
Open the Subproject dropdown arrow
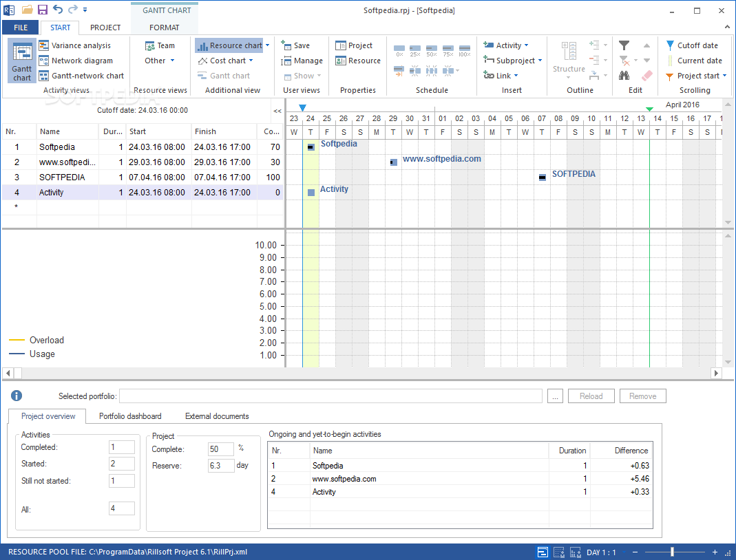tap(540, 61)
